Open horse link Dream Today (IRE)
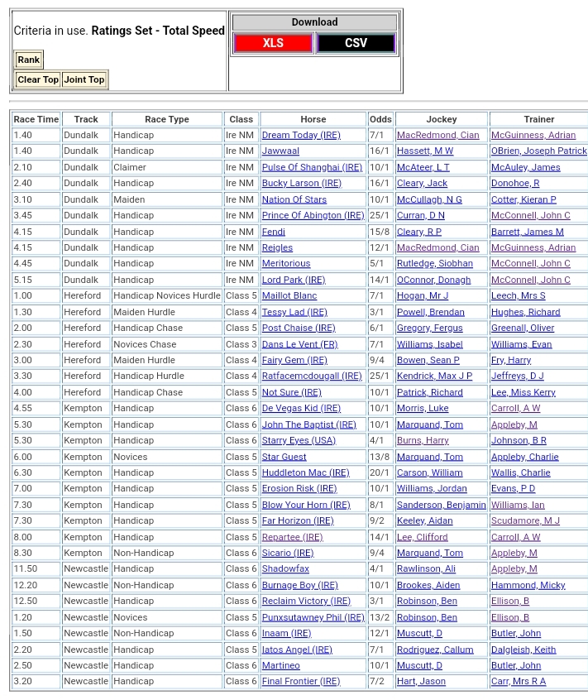 [x=301, y=135]
